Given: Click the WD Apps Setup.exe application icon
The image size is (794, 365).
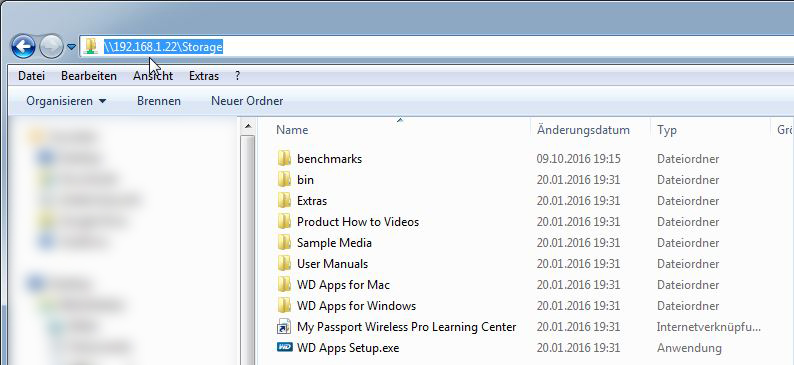Looking at the screenshot, I should point(285,347).
